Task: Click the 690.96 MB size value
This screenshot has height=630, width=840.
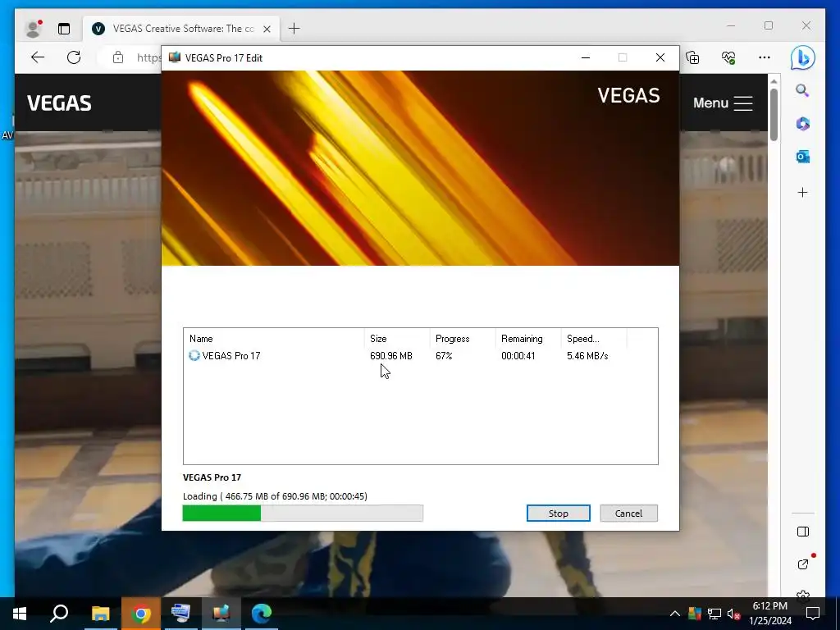Action: click(391, 356)
